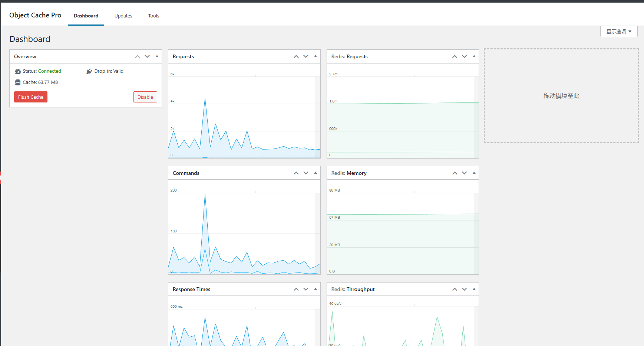
Task: Move the Response Times widget up
Action: (x=296, y=289)
